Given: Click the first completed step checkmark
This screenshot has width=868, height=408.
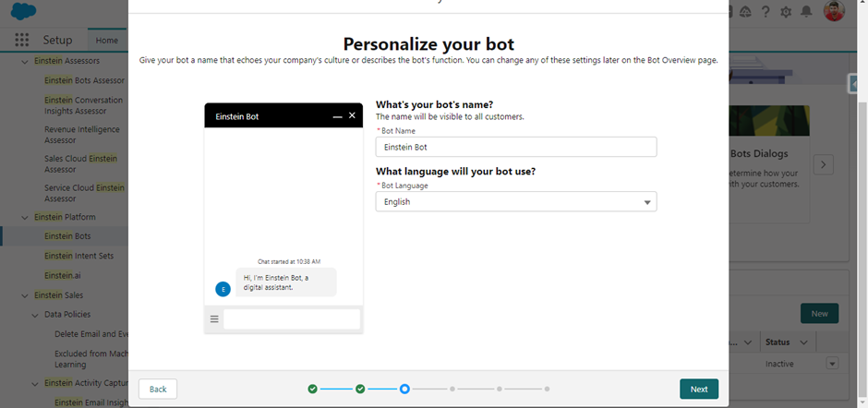Looking at the screenshot, I should tap(313, 390).
